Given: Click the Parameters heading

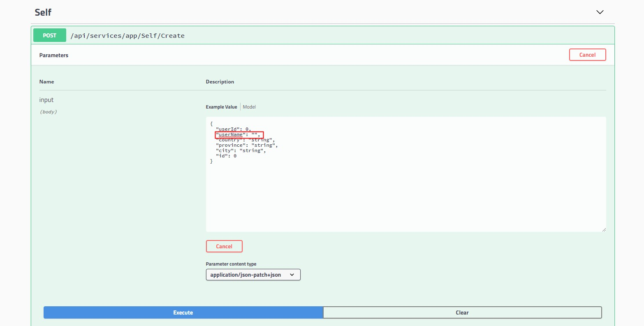Looking at the screenshot, I should click(54, 55).
